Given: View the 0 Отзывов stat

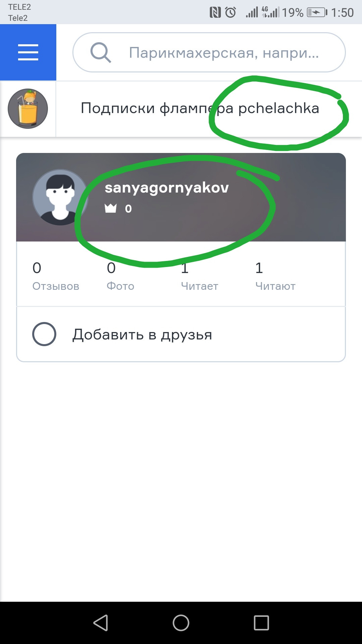Looking at the screenshot, I should (x=56, y=276).
